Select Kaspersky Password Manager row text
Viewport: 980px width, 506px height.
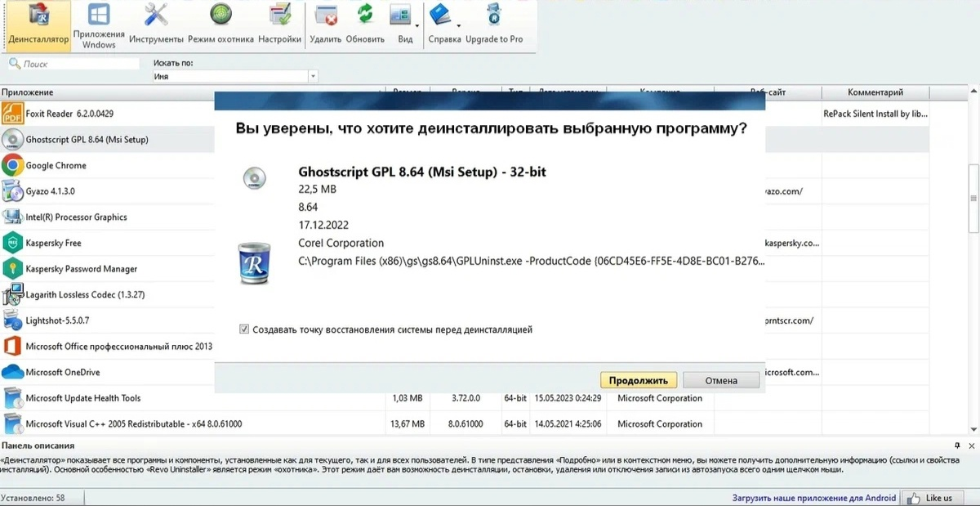(81, 269)
